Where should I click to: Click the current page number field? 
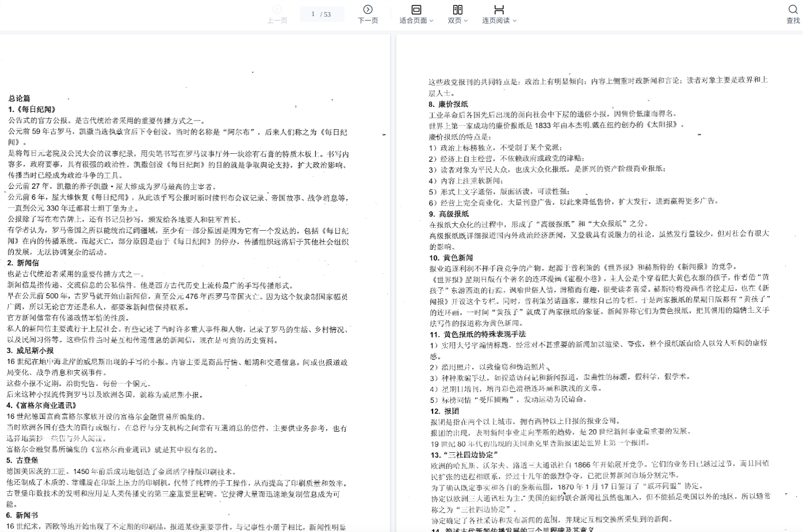point(313,14)
